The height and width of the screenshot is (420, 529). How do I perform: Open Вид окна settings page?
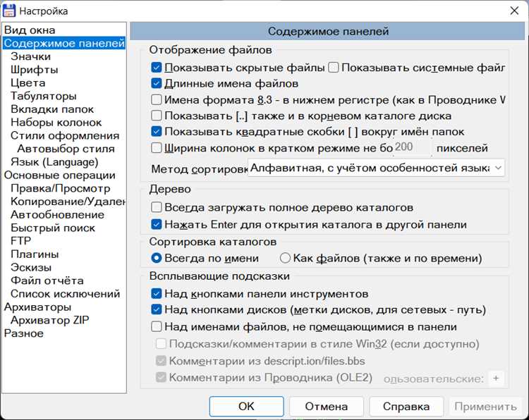tap(30, 30)
